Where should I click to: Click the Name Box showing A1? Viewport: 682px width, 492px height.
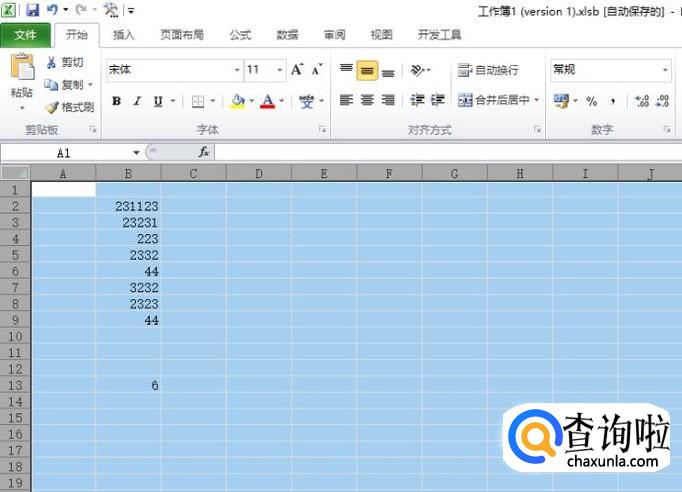point(64,153)
